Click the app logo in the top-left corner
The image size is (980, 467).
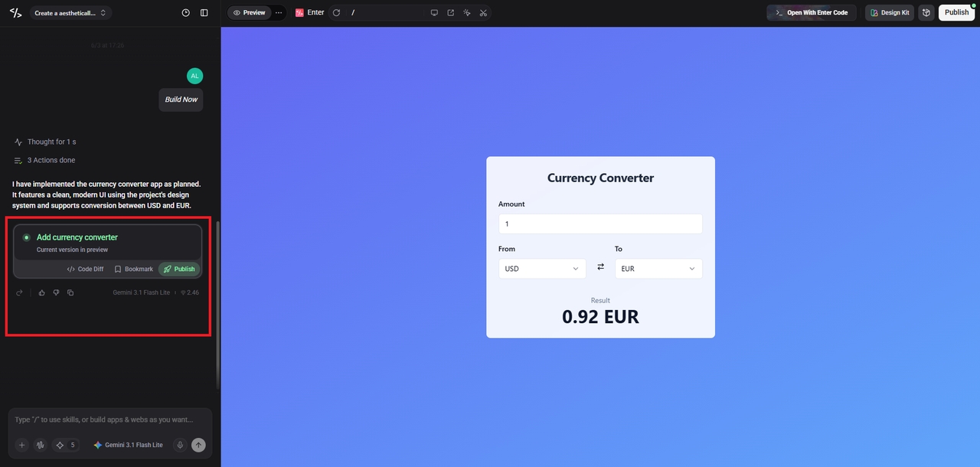click(15, 13)
